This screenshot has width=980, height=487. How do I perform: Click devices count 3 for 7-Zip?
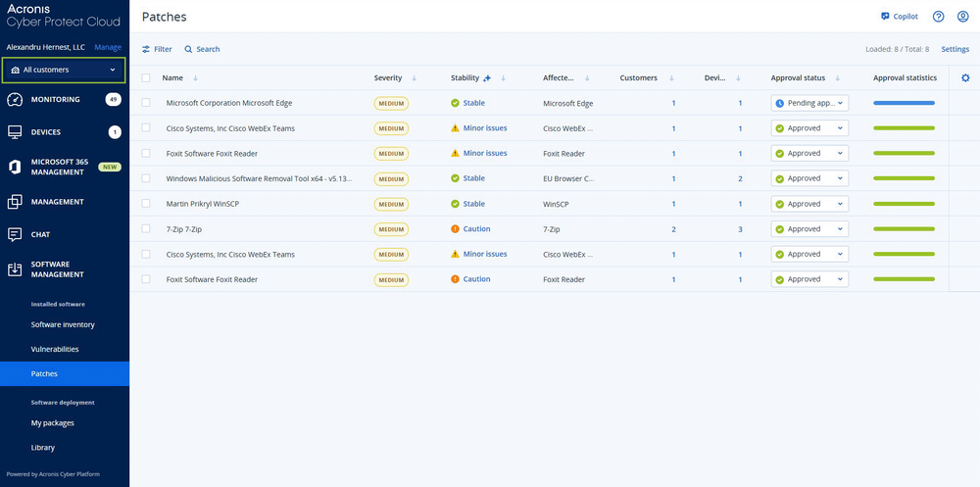point(740,229)
